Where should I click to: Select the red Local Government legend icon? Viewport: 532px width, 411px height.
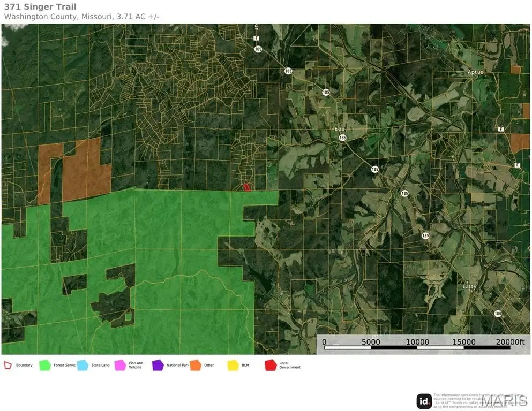[x=271, y=365]
